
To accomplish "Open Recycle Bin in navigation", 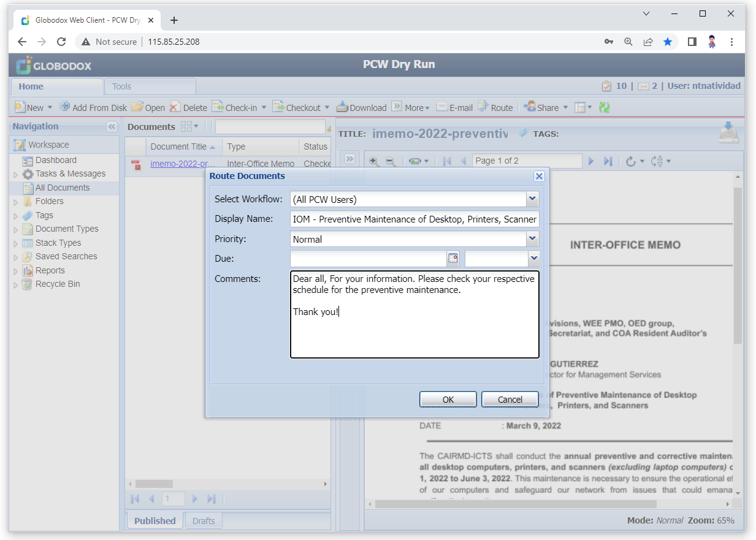I will tap(58, 284).
